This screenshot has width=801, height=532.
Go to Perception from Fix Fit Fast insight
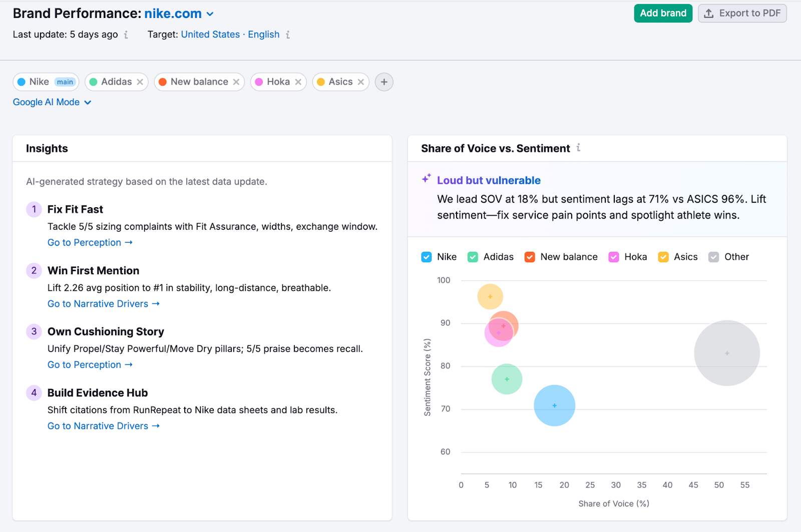click(x=90, y=242)
